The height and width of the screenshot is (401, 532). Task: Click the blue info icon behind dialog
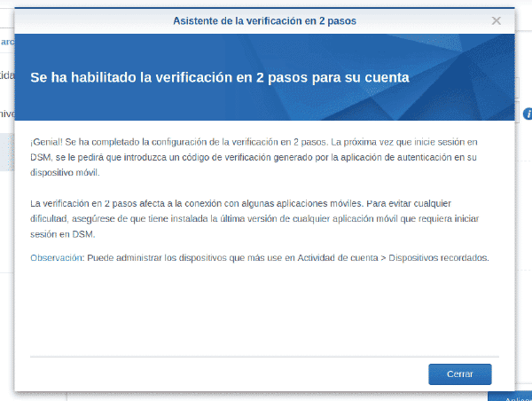528,114
